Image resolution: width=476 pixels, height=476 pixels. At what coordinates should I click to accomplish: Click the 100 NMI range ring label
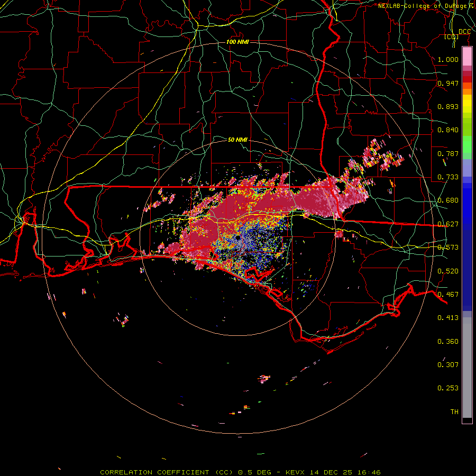(x=237, y=42)
